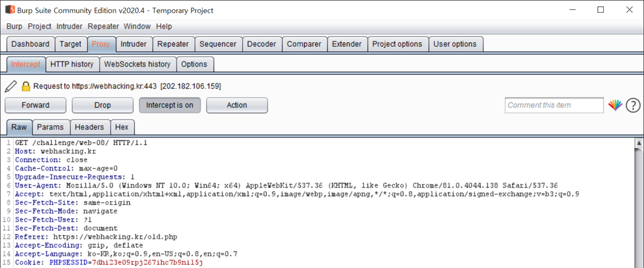Click the Sec-Fetch-Dest: document line

tap(66, 228)
